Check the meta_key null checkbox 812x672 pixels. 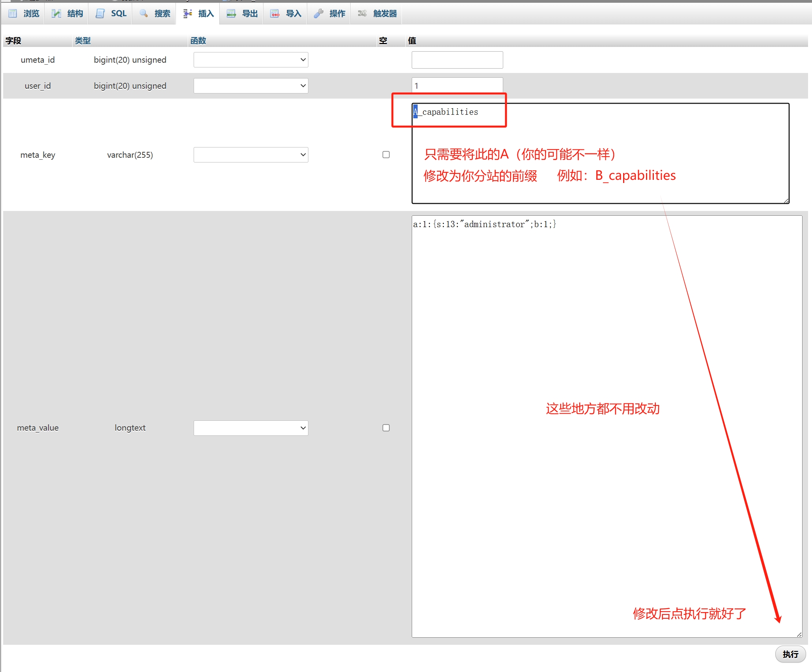(x=386, y=155)
